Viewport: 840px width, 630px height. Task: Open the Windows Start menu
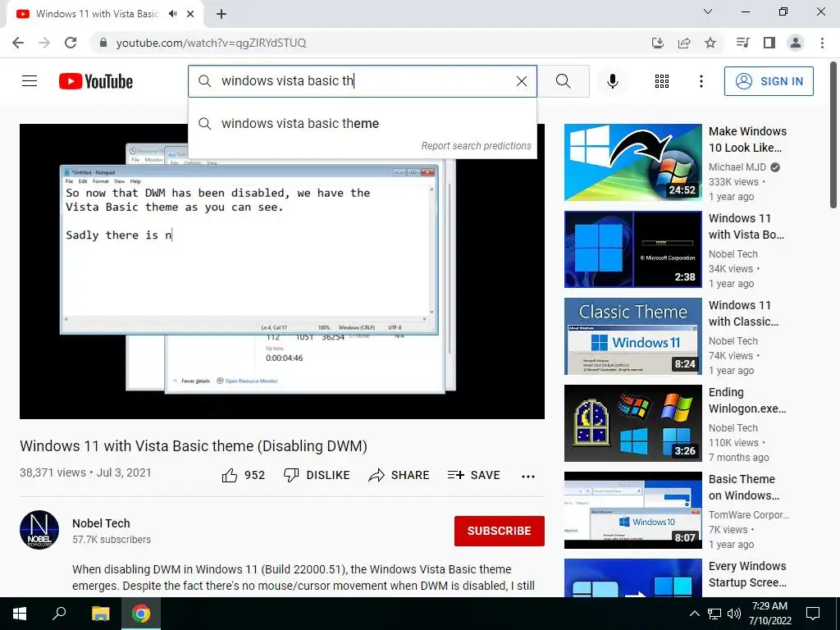pyautogui.click(x=20, y=614)
